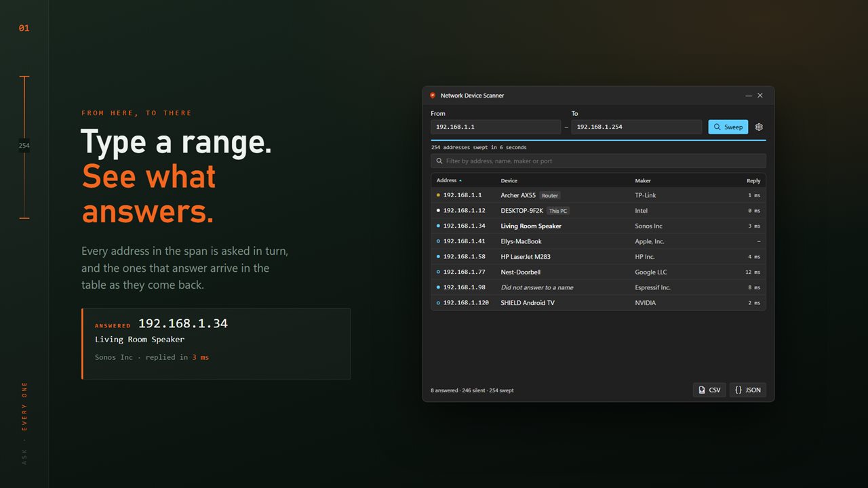Sort the table by the Reply column header
Image resolution: width=868 pixels, height=488 pixels.
[753, 180]
